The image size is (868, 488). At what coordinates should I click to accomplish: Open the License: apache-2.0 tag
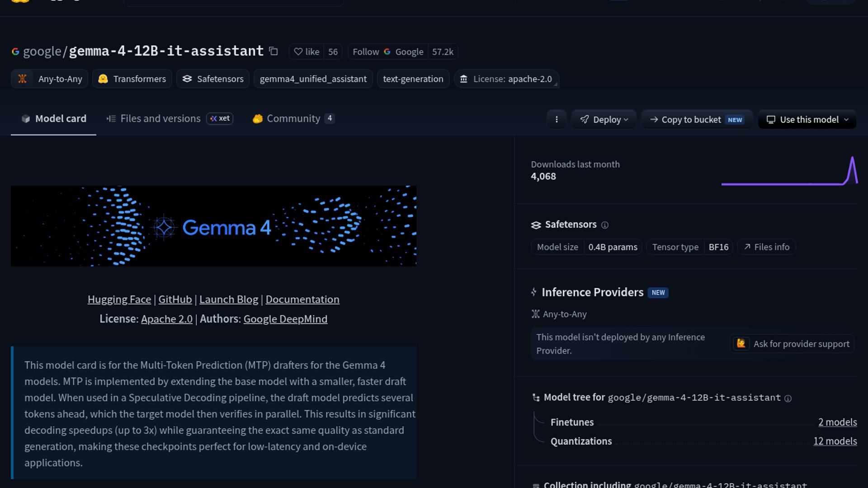coord(506,79)
